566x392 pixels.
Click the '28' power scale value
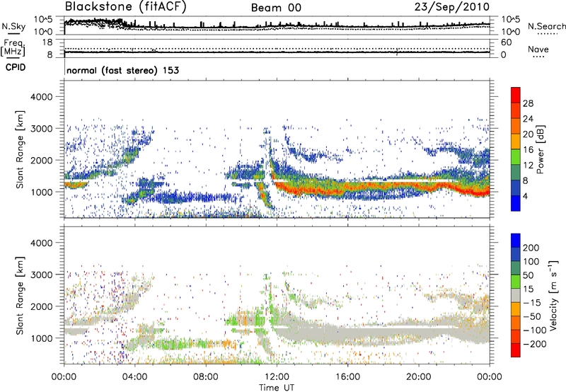click(528, 103)
